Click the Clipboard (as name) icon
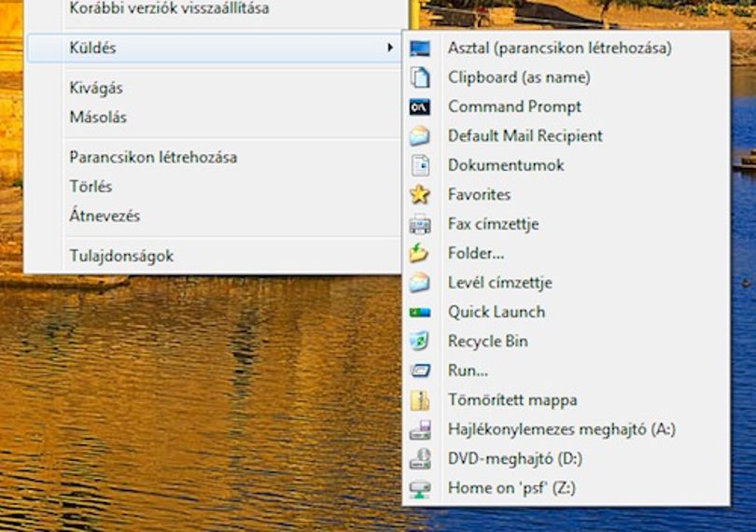The image size is (756, 532). coord(419,77)
